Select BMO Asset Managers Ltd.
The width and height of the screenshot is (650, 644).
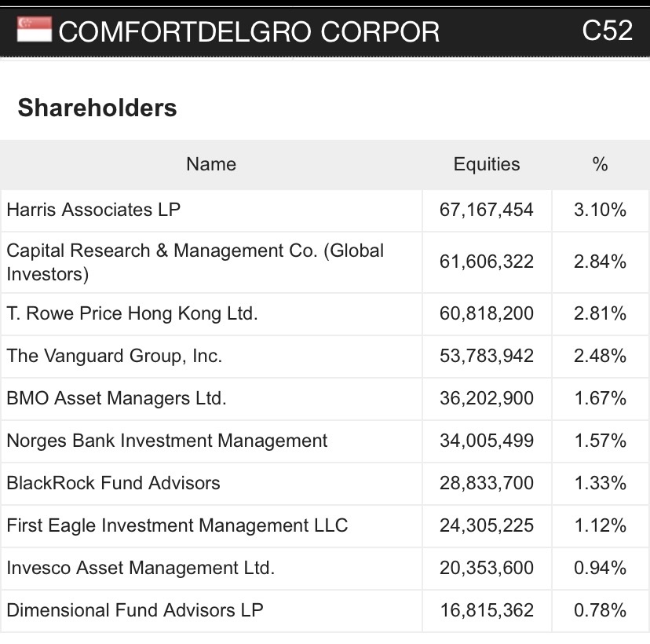[x=116, y=398]
